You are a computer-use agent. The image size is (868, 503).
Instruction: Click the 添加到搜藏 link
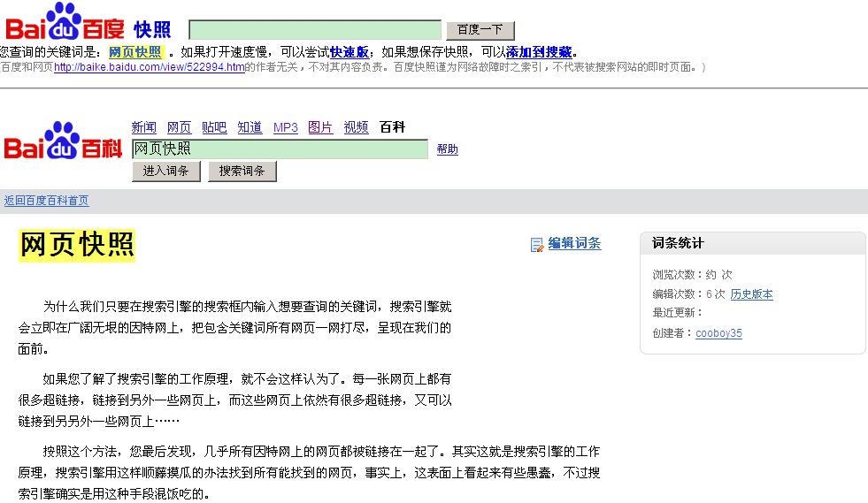click(x=538, y=52)
